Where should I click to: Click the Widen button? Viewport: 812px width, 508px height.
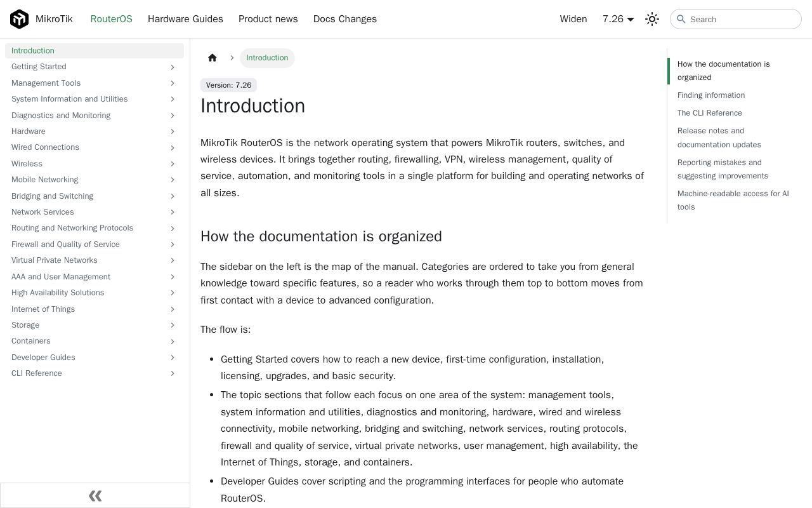pos(573,19)
